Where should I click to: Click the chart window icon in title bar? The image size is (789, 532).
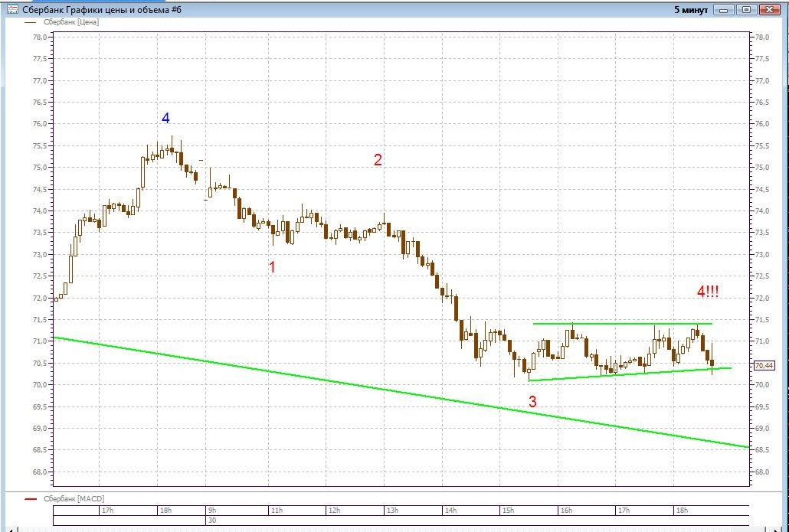(12, 9)
